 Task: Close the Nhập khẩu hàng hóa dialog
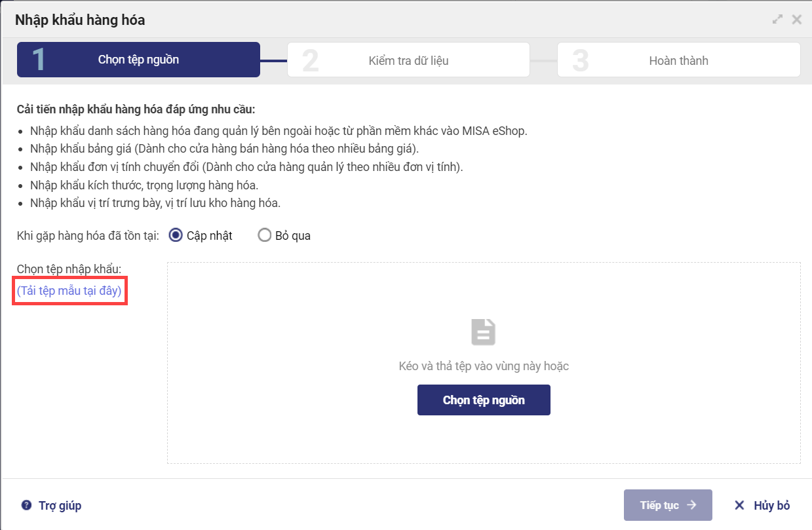pyautogui.click(x=797, y=20)
